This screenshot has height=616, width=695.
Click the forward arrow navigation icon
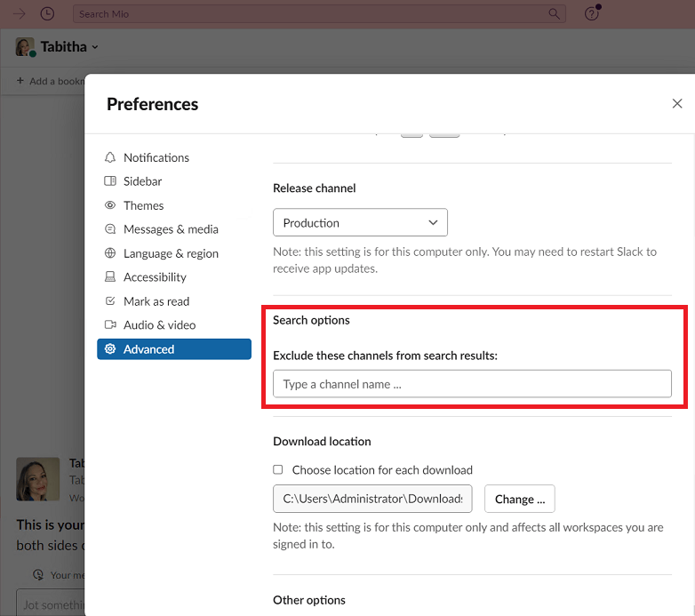click(x=18, y=14)
